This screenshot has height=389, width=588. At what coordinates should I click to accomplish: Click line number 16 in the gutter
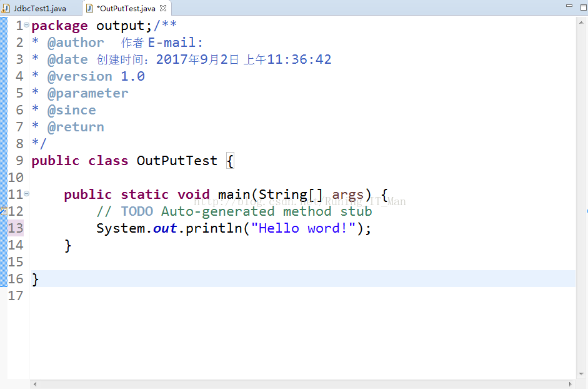(16, 279)
